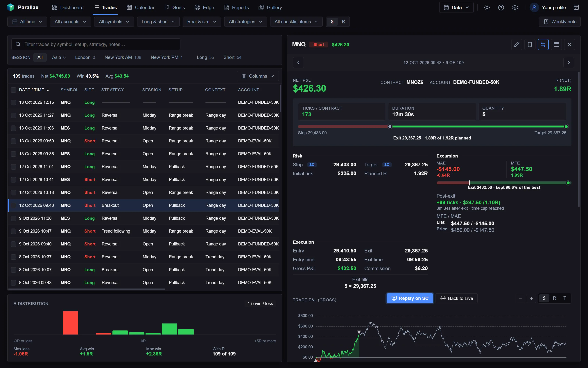Click the Back to Live button
This screenshot has width=588, height=368.
[457, 298]
